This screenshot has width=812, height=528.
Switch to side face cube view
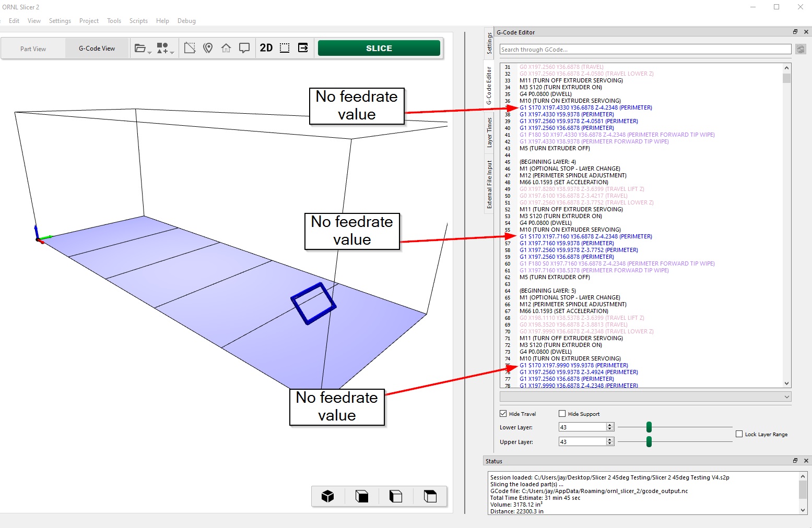coord(396,496)
